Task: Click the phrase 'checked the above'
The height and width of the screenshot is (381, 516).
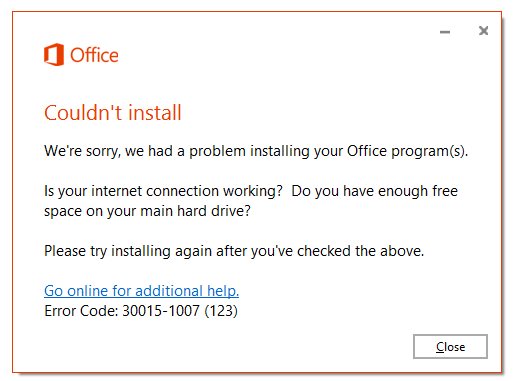Action: click(360, 251)
